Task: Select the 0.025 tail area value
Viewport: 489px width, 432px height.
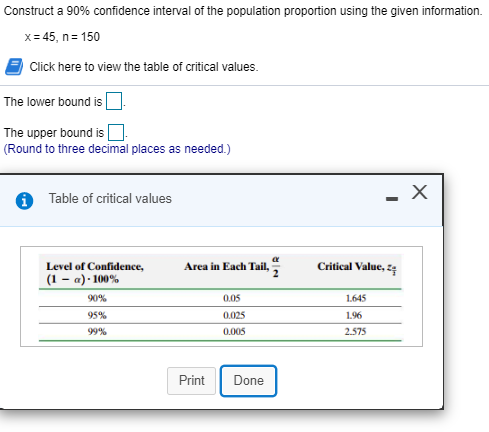Action: point(234,315)
